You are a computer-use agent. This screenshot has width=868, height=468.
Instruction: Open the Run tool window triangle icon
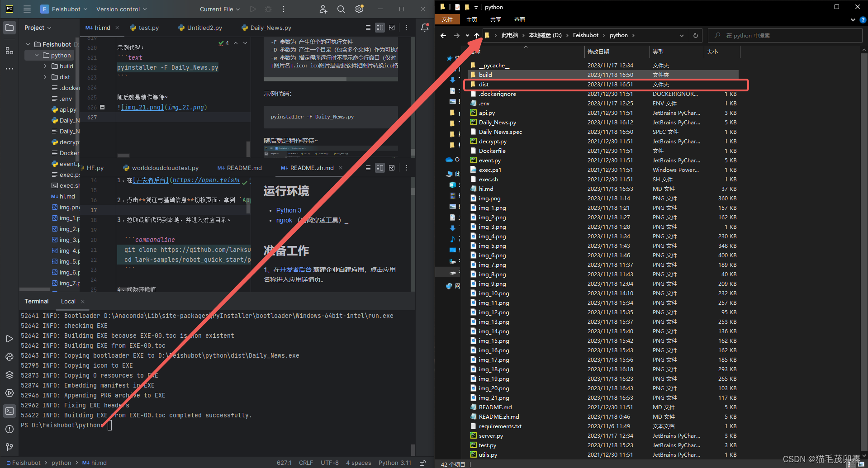(x=9, y=339)
